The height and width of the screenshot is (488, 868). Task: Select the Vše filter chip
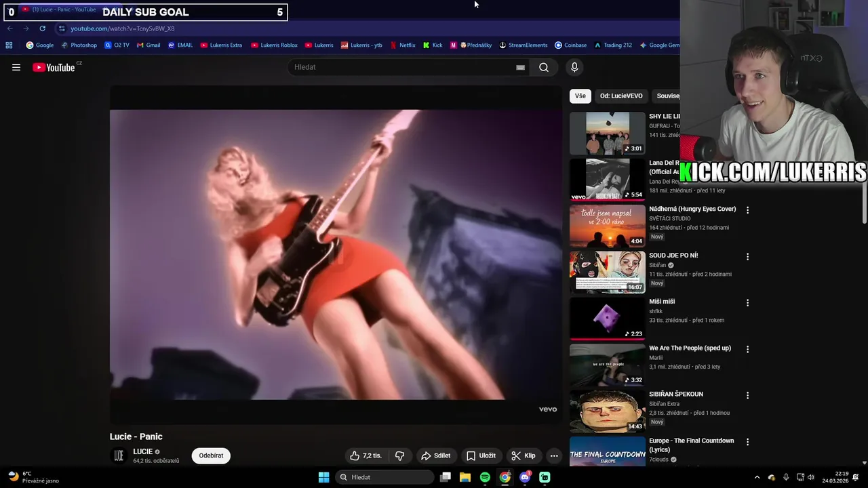click(x=580, y=96)
